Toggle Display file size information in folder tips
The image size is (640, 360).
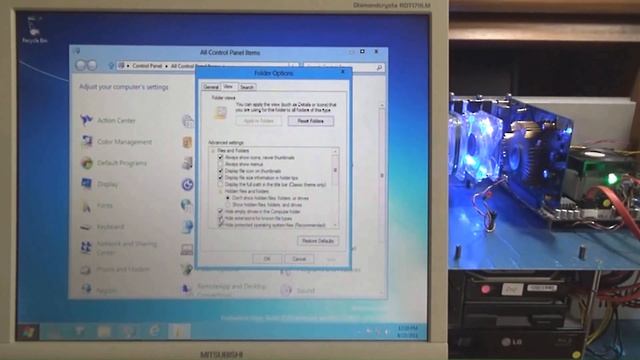220,178
